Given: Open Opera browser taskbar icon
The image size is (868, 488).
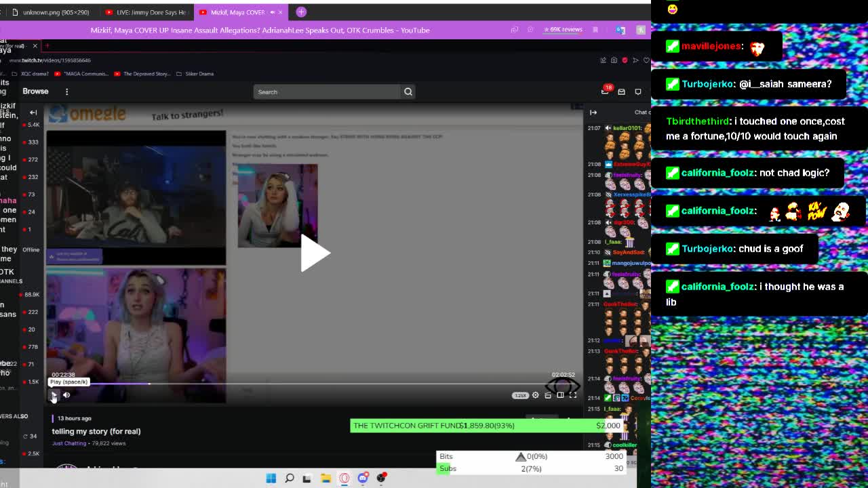Looking at the screenshot, I should (344, 478).
